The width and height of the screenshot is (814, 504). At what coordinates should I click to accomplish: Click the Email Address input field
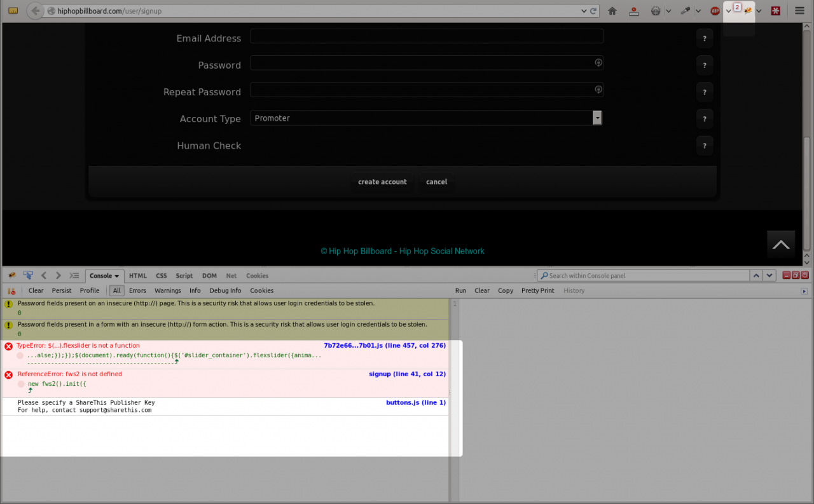(x=426, y=36)
